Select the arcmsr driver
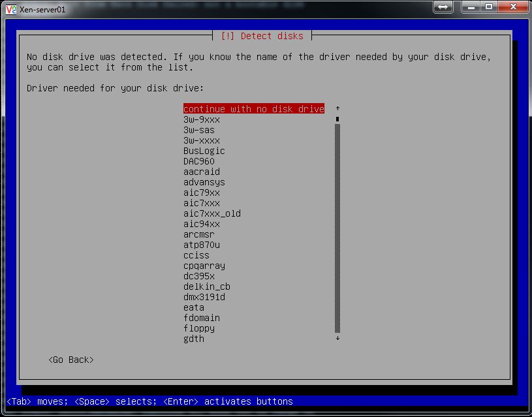This screenshot has height=417, width=532. click(x=199, y=234)
